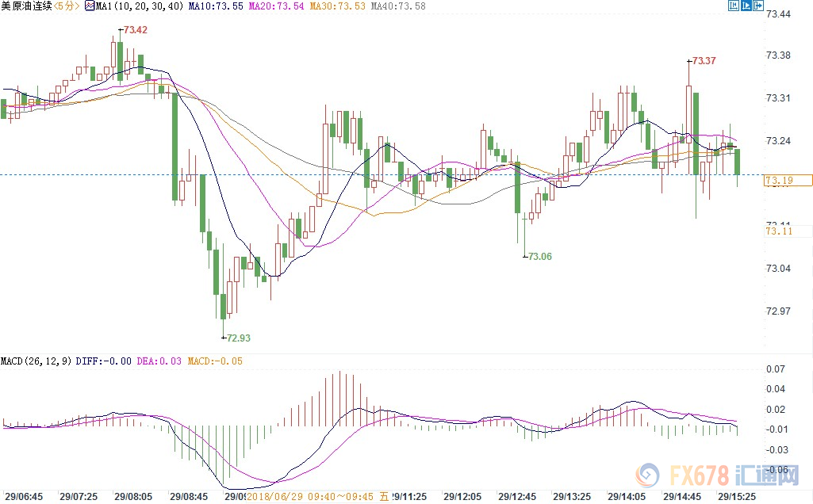Image resolution: width=813 pixels, height=504 pixels.
Task: Click the rightmost arrow icon at top right
Action: (x=757, y=6)
